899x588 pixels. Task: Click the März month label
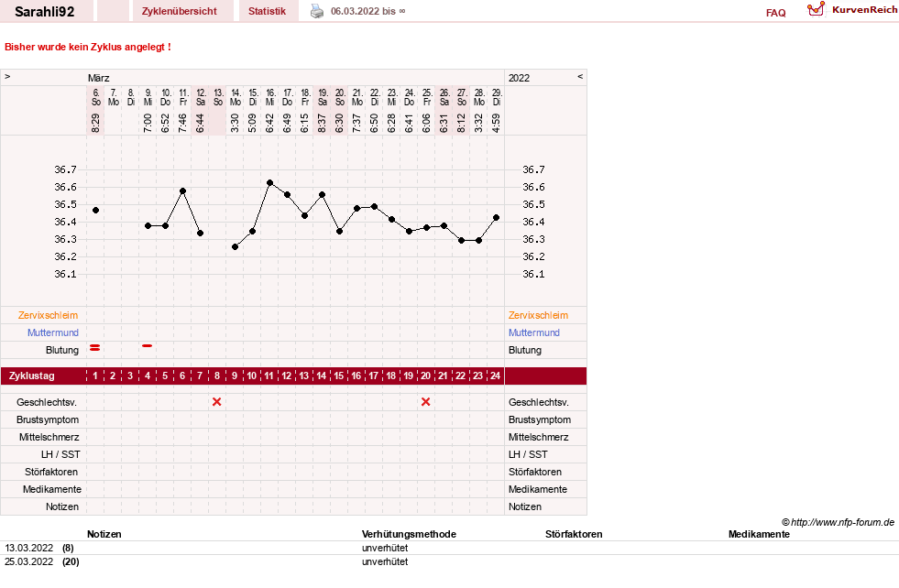99,78
